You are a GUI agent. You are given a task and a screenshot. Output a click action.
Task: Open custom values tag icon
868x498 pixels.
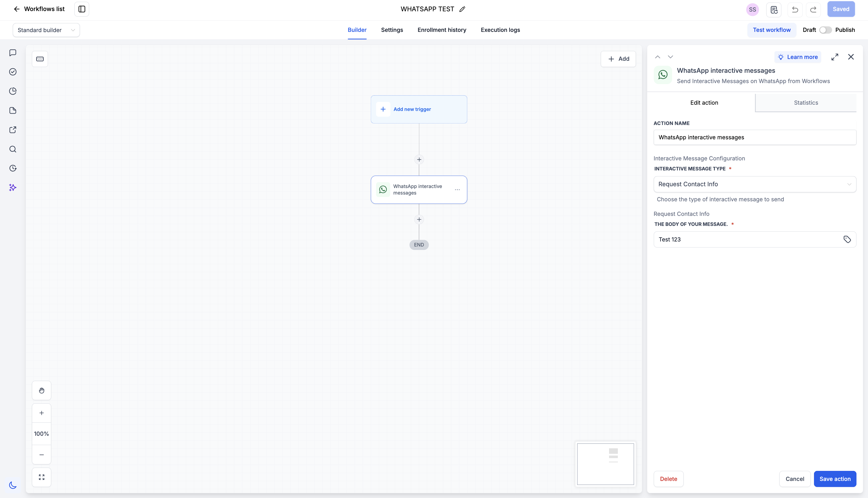click(847, 239)
